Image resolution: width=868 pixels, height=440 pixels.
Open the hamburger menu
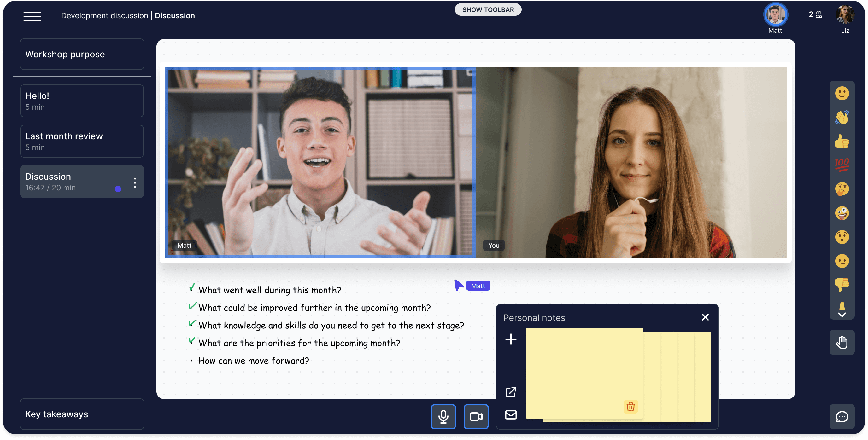pos(32,16)
